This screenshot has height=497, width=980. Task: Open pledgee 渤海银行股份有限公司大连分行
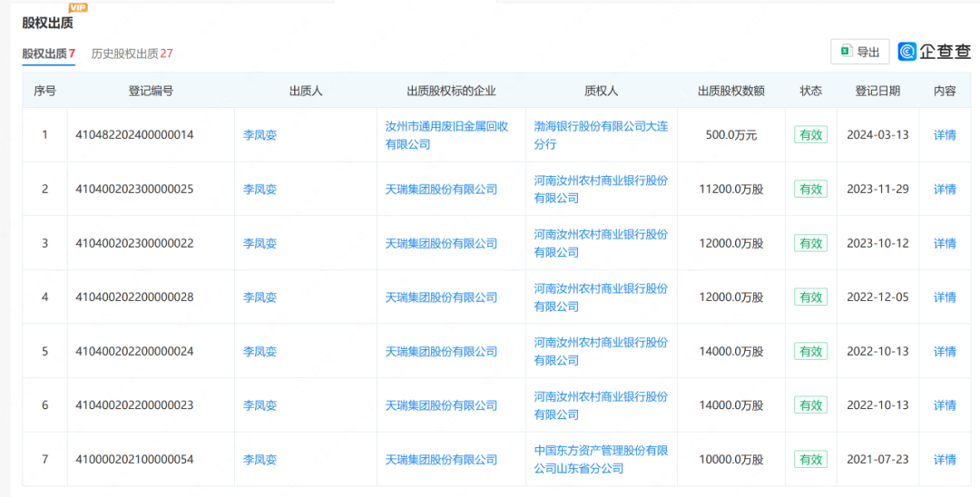click(x=601, y=135)
